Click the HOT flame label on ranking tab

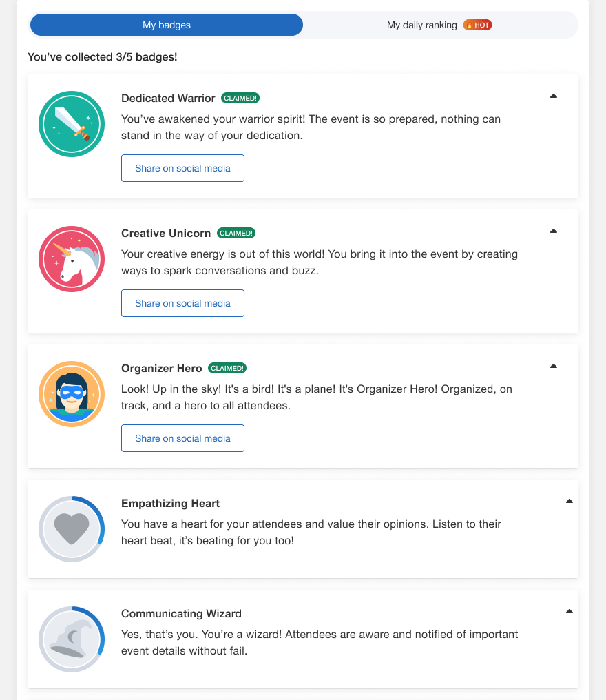477,25
